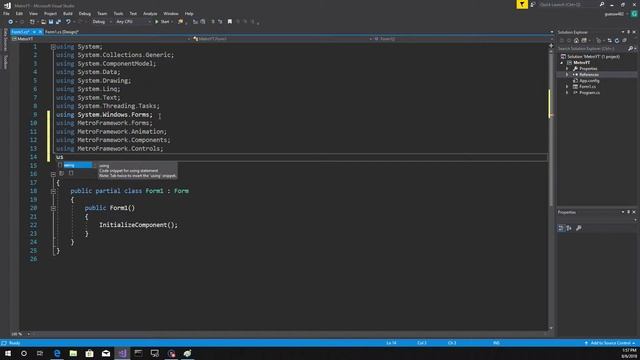Open Microsoft Edge from taskbar
Screen dimensions: 640x360
[x=57, y=353]
